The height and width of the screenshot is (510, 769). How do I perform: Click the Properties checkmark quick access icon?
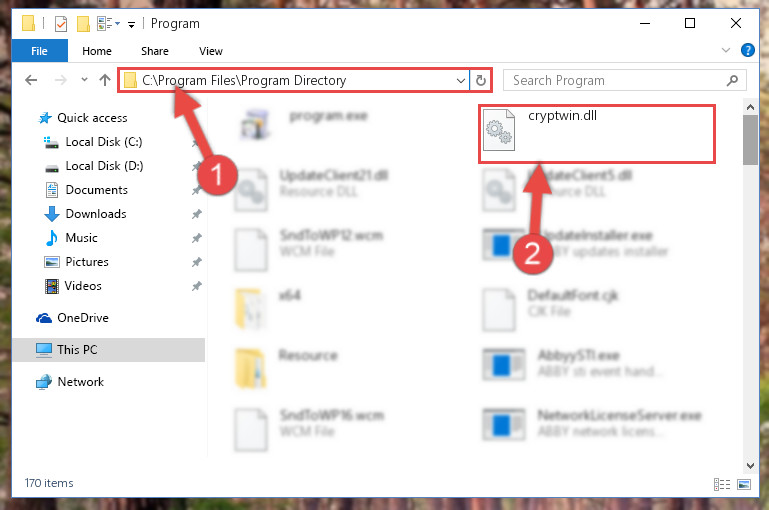(61, 24)
